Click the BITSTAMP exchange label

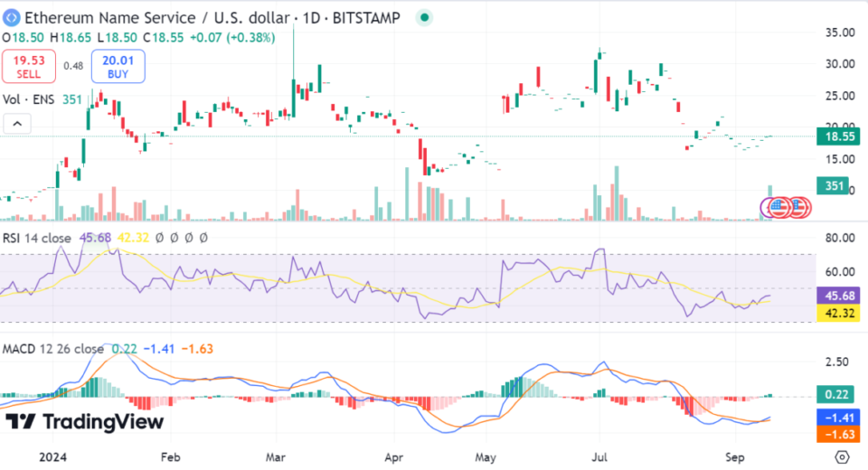366,18
